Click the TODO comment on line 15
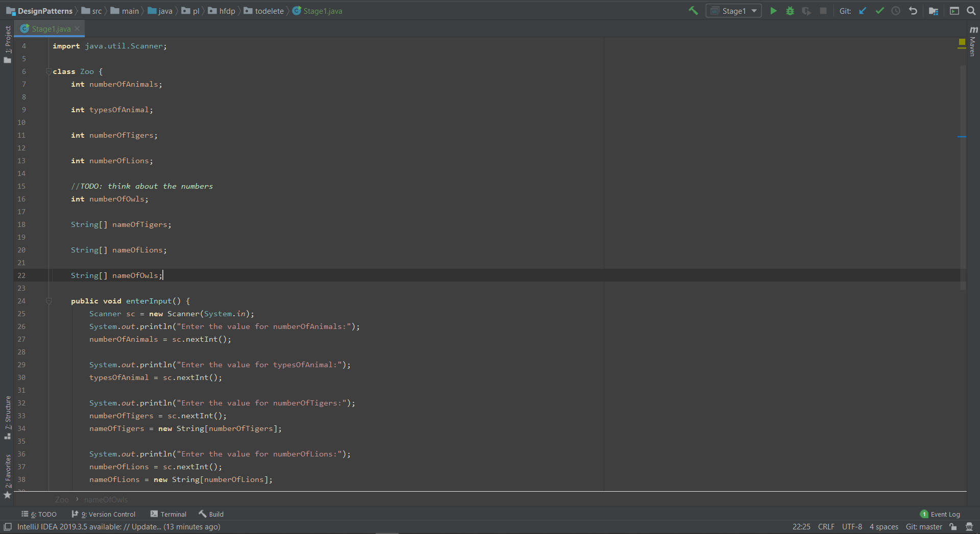This screenshot has height=534, width=980. [142, 186]
